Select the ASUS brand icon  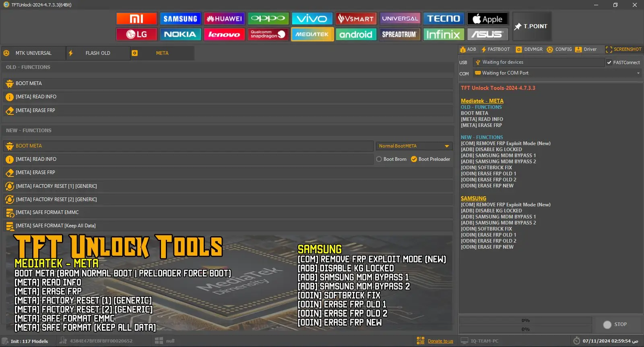(487, 34)
